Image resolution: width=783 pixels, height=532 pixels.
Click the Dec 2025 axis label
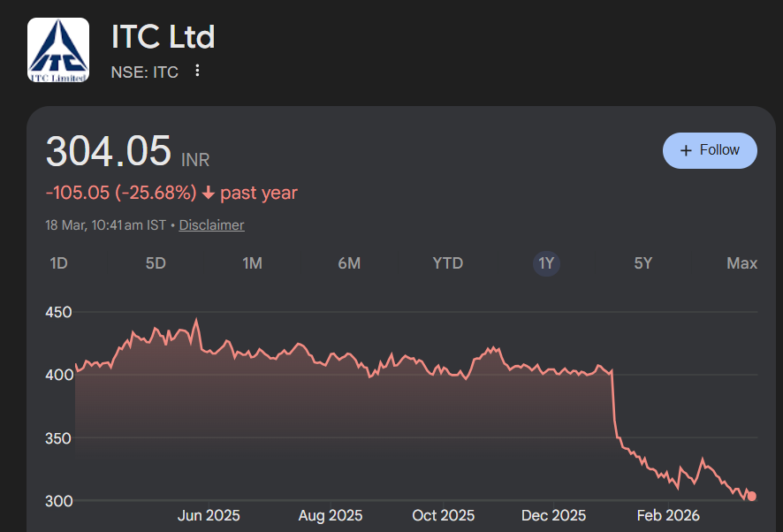(x=554, y=515)
